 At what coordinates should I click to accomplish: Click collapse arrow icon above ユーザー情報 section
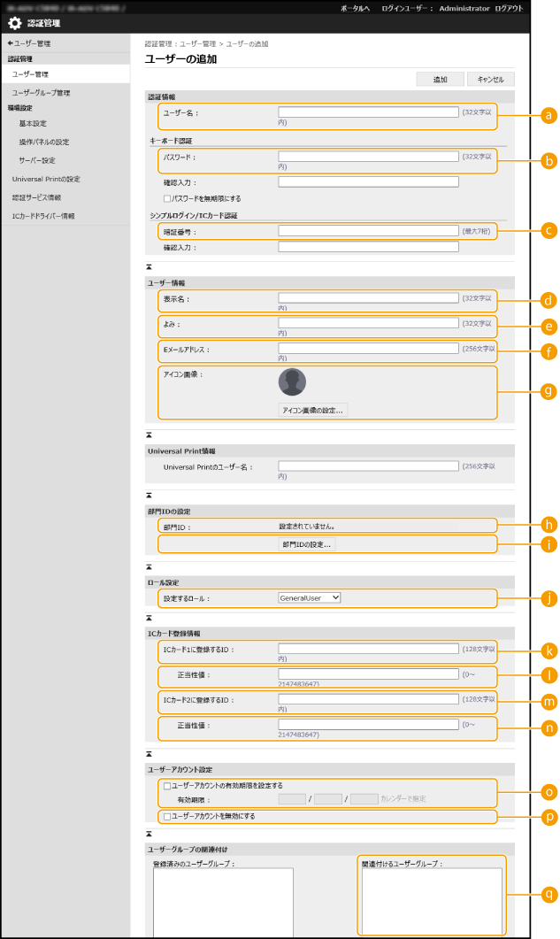150,266
